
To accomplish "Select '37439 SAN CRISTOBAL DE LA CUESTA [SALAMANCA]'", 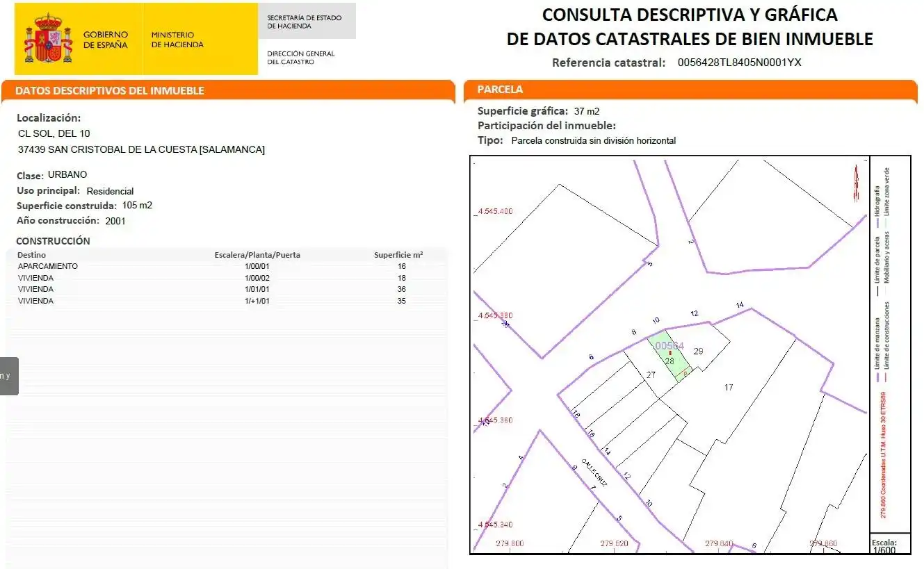I will tap(141, 149).
